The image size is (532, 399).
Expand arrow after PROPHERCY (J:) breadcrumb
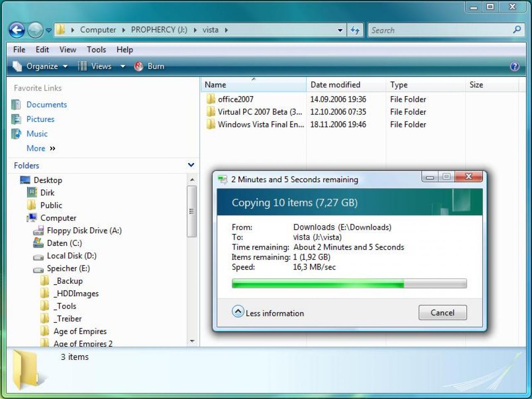pos(195,30)
